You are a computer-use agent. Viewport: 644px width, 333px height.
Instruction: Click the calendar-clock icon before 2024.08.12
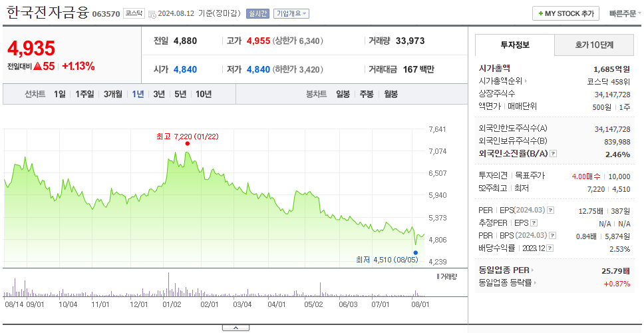pos(152,14)
